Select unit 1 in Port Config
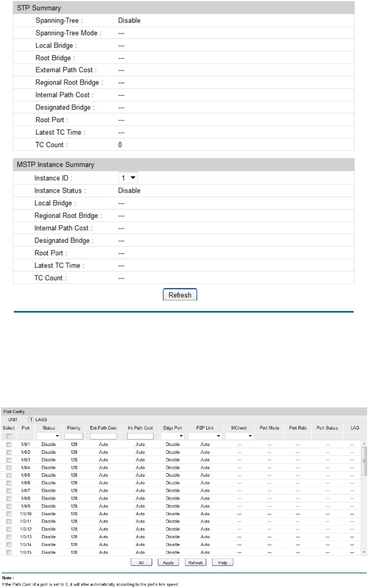Image resolution: width=368 pixels, height=588 pixels. click(31, 420)
